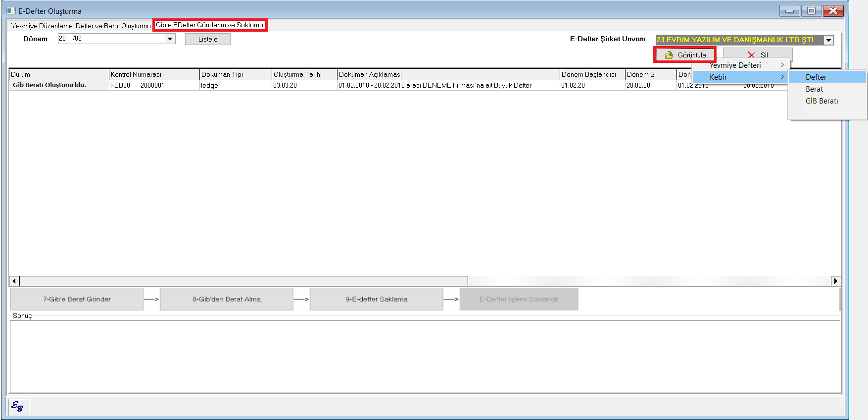Click the Sil delete button
Viewport: 868px width, 420px height.
click(758, 54)
